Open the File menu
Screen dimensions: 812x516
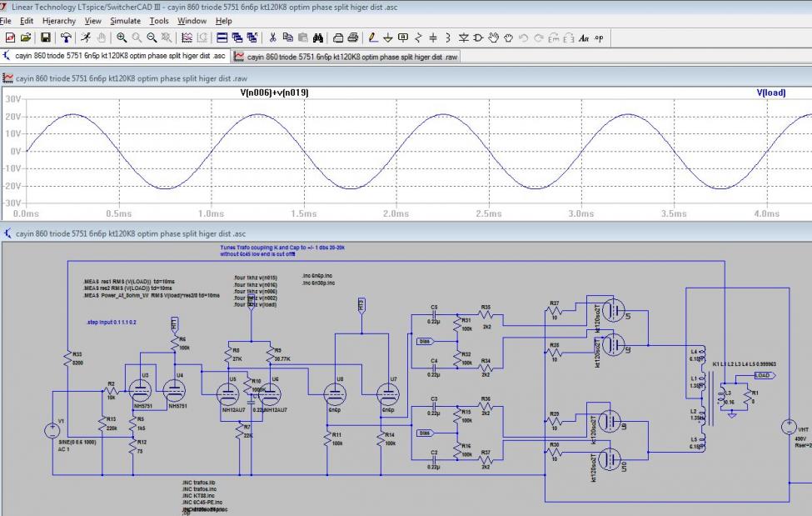6,21
